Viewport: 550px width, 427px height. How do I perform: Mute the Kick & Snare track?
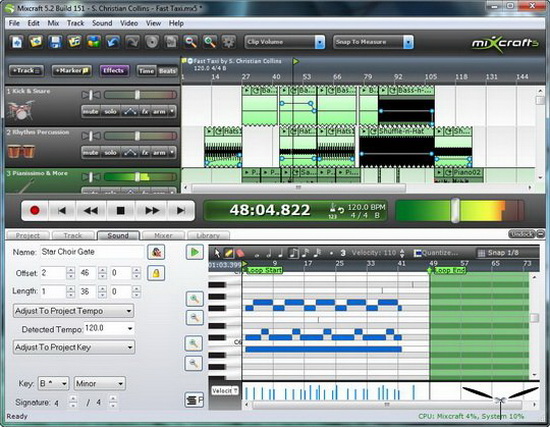pyautogui.click(x=90, y=112)
